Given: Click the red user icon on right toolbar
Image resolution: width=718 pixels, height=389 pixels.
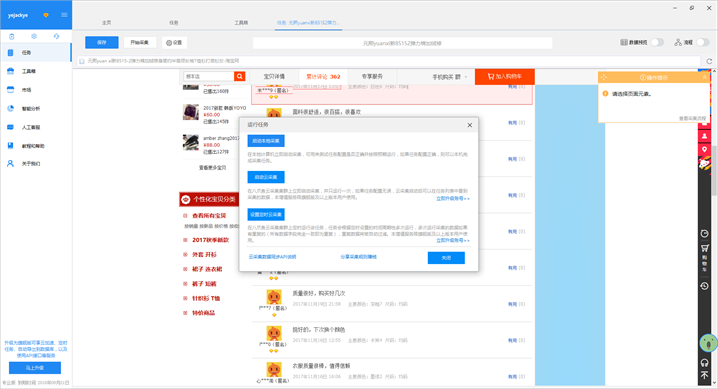Looking at the screenshot, I should 704,136.
